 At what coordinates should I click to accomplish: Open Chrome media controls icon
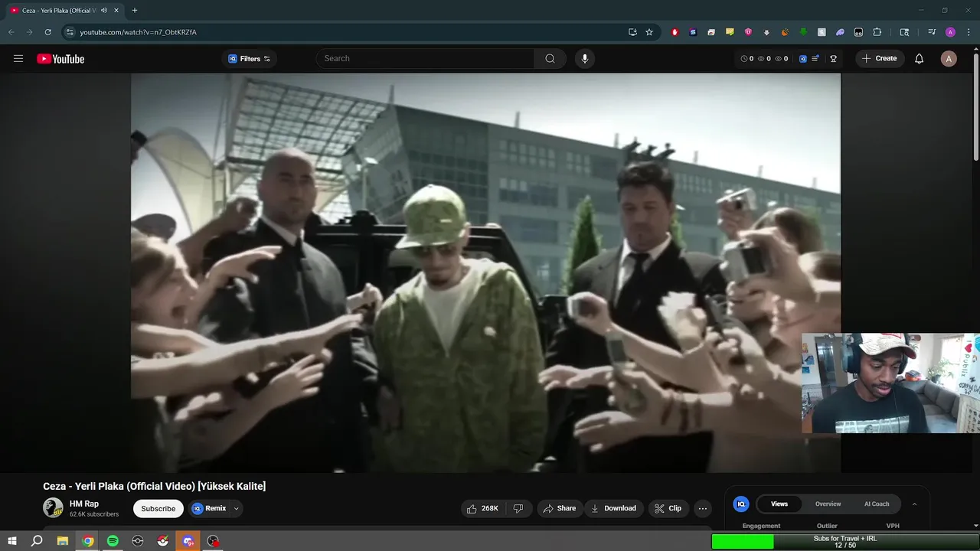(932, 32)
